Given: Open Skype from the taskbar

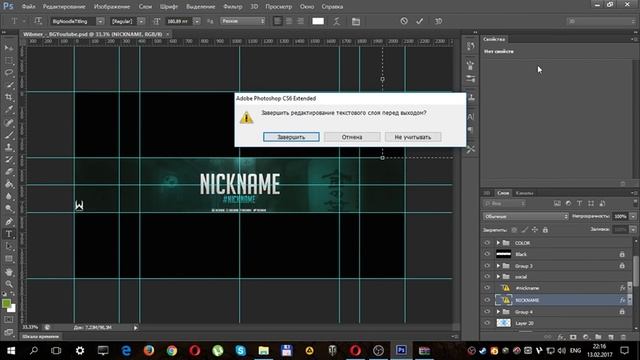Looking at the screenshot, I should (240, 350).
